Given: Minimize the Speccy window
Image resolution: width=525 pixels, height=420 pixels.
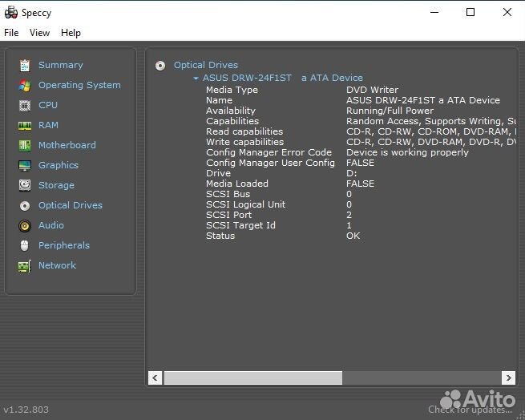Looking at the screenshot, I should point(434,12).
